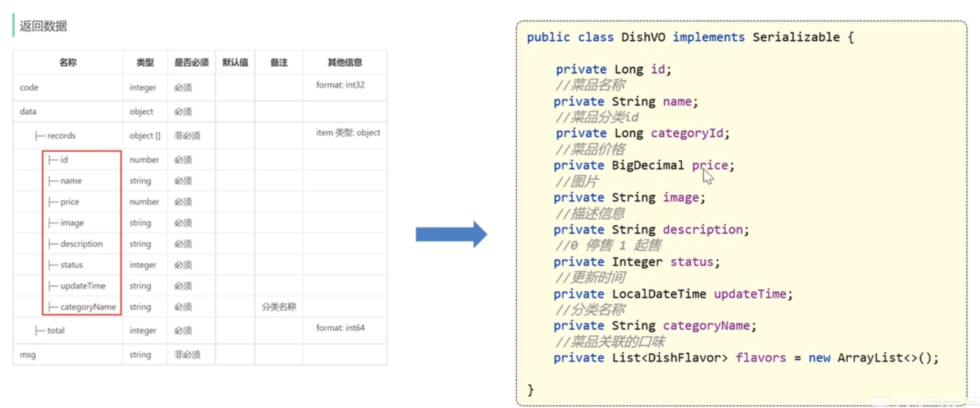Click the class declaration line DishVO
Viewport: 980px width, 408px height.
(x=690, y=37)
